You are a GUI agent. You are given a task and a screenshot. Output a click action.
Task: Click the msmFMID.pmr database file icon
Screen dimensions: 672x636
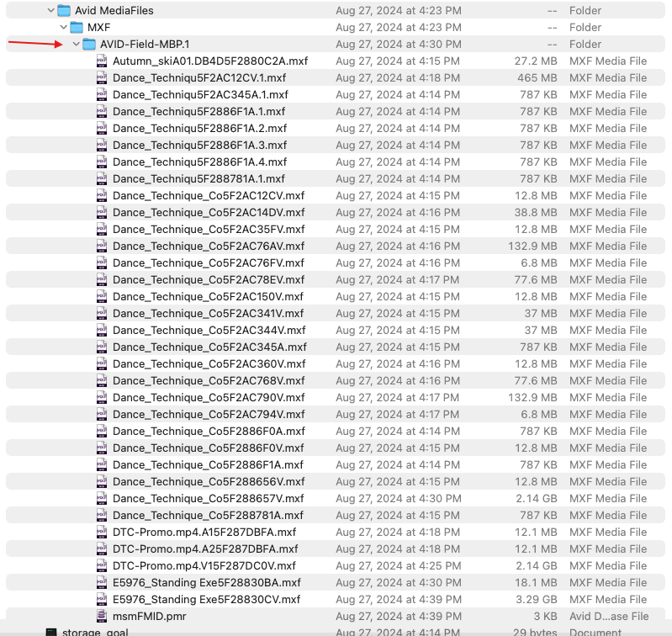(102, 617)
